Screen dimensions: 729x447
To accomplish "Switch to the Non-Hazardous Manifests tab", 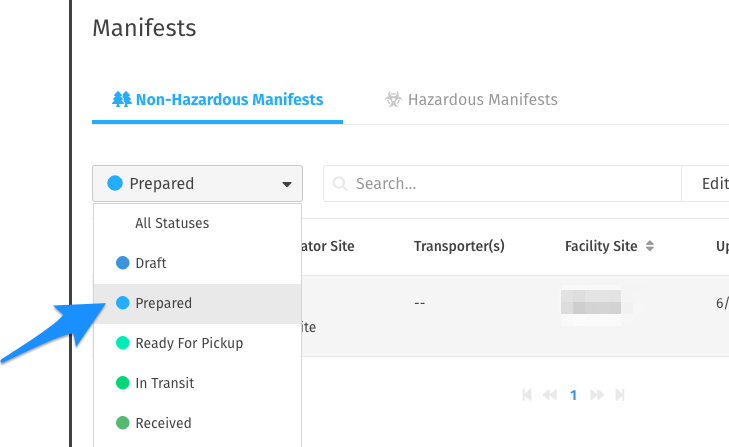I will (x=217, y=100).
